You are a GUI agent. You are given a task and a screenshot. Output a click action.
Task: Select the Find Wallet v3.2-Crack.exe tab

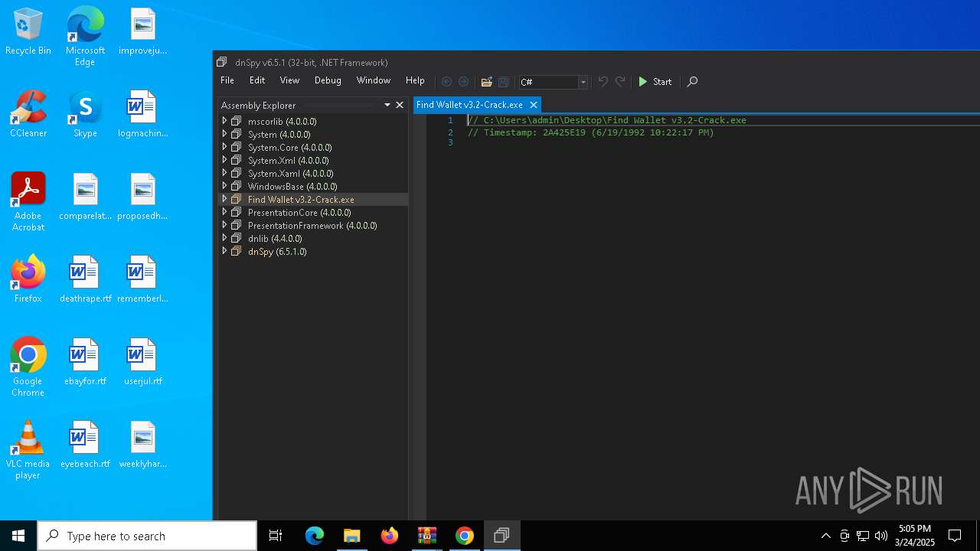(469, 105)
